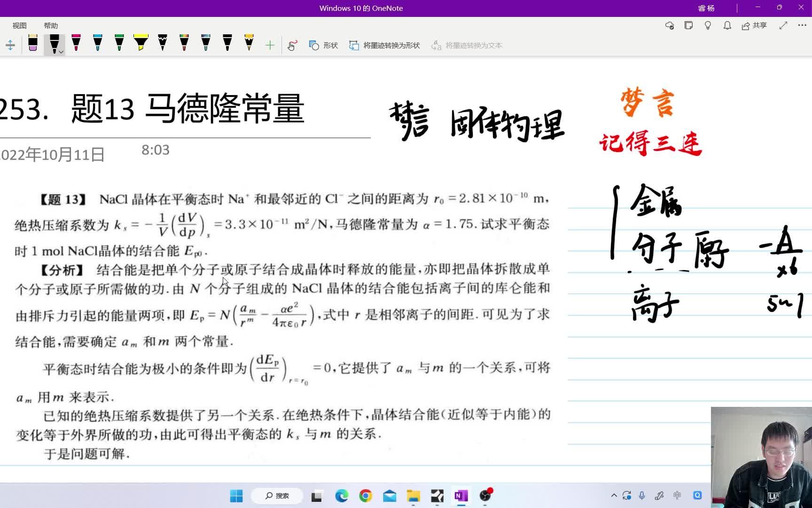Click the sync status cloud icon
812x508 pixels.
(x=670, y=25)
